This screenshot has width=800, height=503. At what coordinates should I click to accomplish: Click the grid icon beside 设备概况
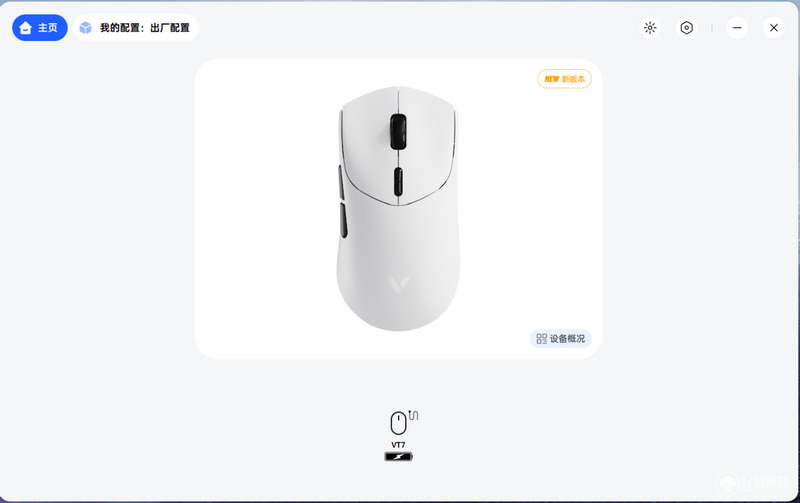tap(541, 339)
